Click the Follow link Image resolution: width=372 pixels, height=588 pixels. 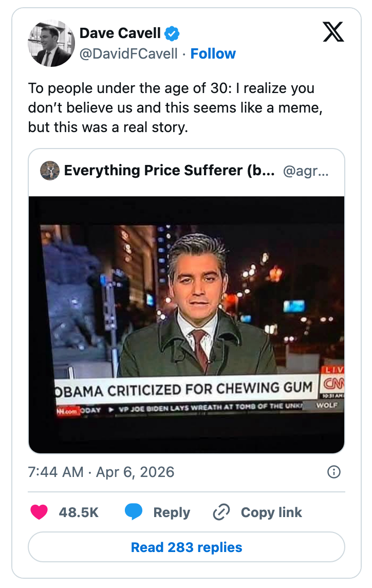(x=213, y=53)
